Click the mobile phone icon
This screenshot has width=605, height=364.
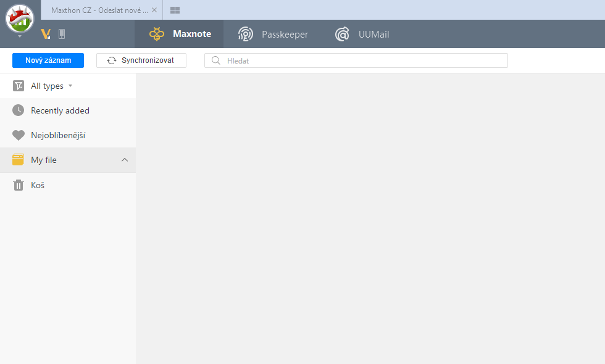click(62, 34)
